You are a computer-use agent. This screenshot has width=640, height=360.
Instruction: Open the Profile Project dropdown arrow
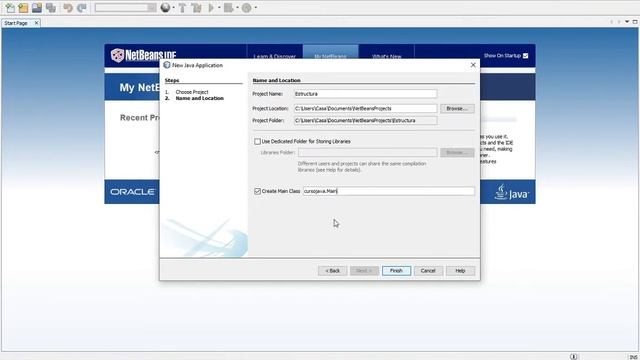coord(256,8)
